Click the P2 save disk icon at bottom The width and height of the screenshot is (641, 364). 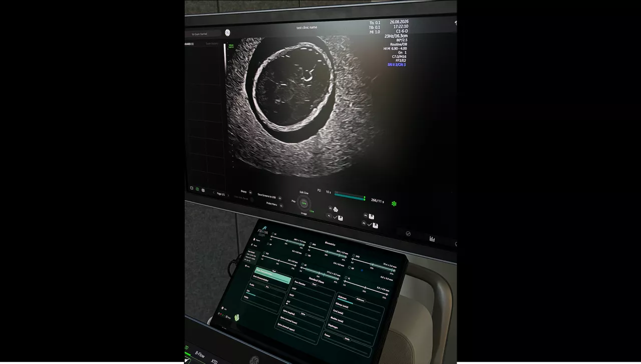[x=375, y=225]
